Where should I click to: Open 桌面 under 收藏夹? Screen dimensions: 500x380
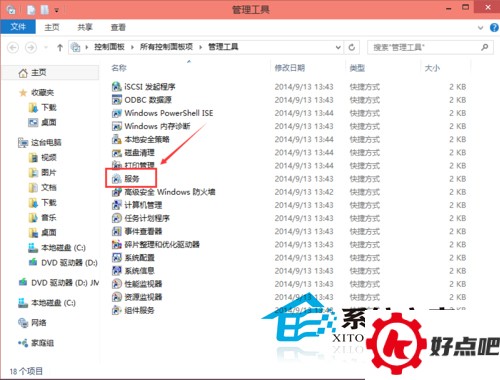(x=49, y=122)
